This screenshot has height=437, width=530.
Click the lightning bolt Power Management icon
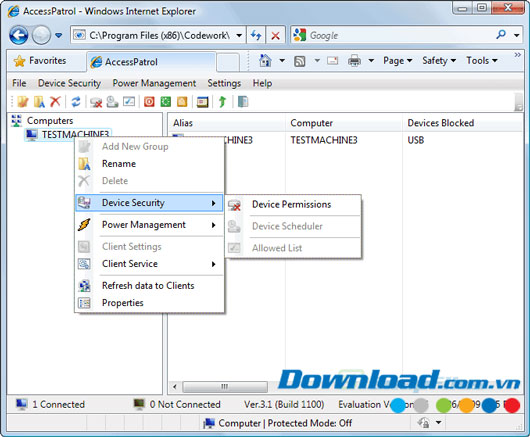click(x=84, y=225)
